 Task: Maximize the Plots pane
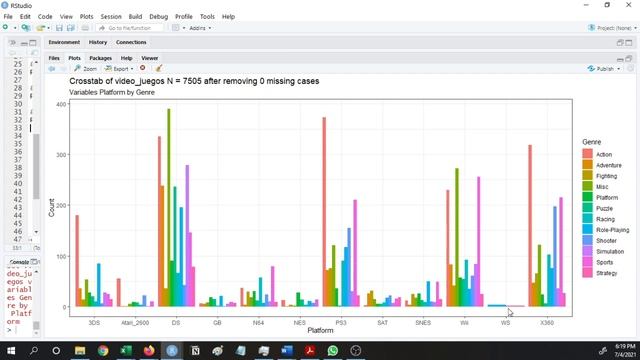pos(629,59)
